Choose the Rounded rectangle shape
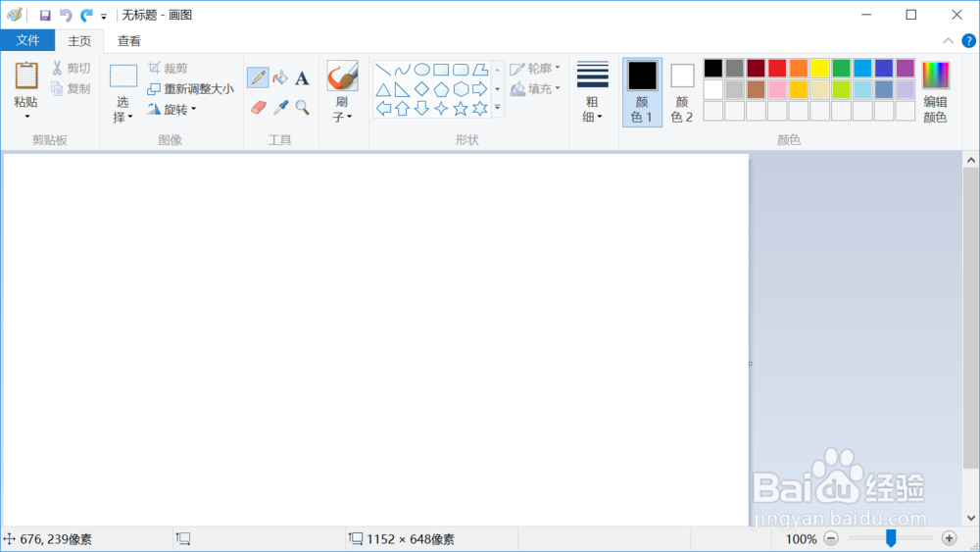980x552 pixels. click(461, 70)
